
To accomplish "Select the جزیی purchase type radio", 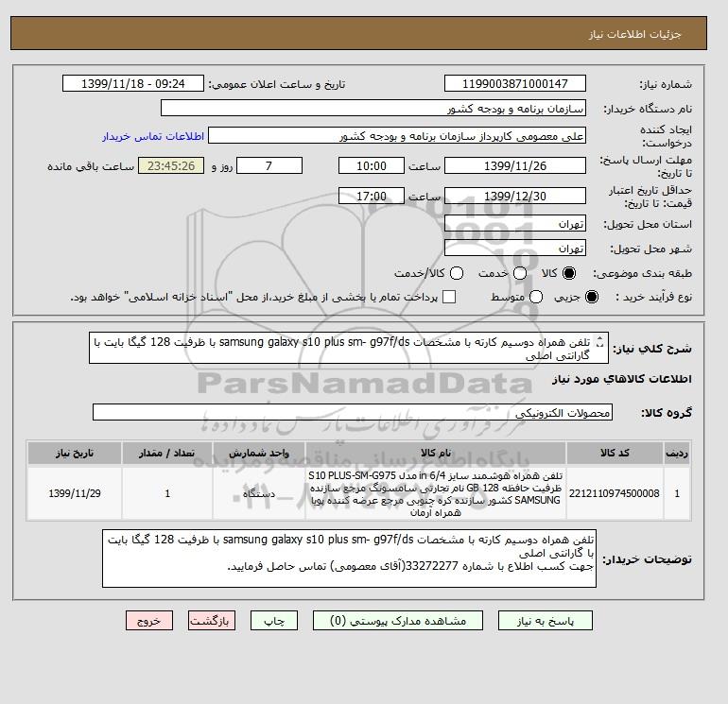I will coord(592,297).
